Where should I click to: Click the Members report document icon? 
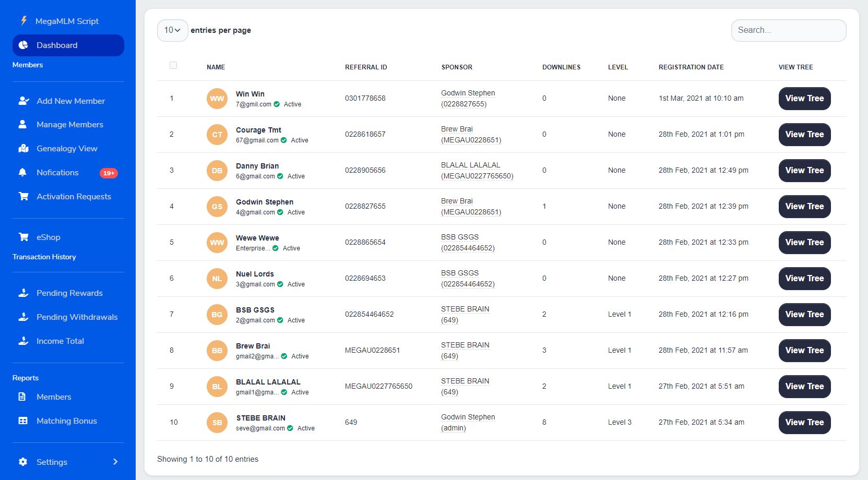[22, 397]
